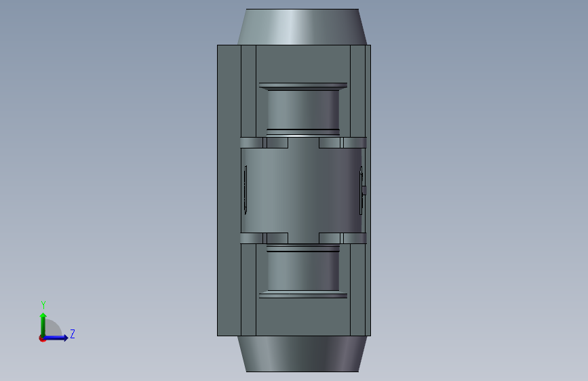Image resolution: width=588 pixels, height=381 pixels.
Task: Click the "Z" axis label
Action: [x=73, y=334]
